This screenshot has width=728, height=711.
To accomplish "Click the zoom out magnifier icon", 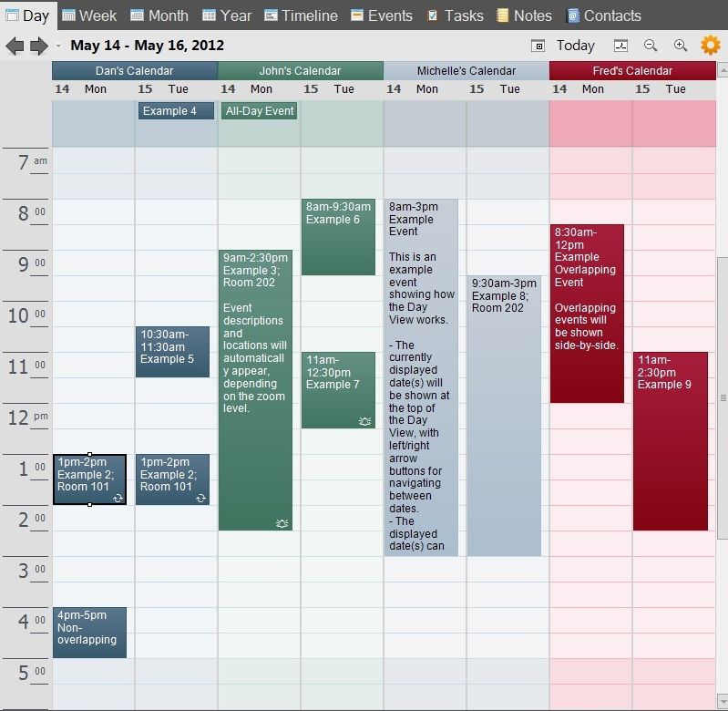I will (x=651, y=46).
